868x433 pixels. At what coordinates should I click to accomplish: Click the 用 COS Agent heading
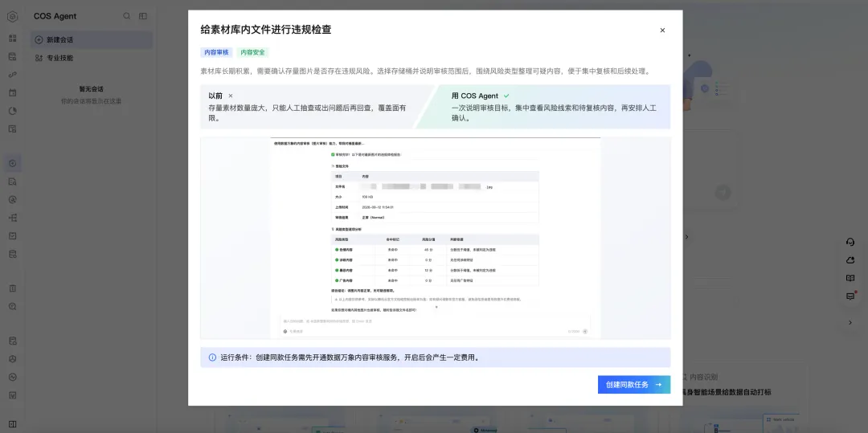point(474,96)
